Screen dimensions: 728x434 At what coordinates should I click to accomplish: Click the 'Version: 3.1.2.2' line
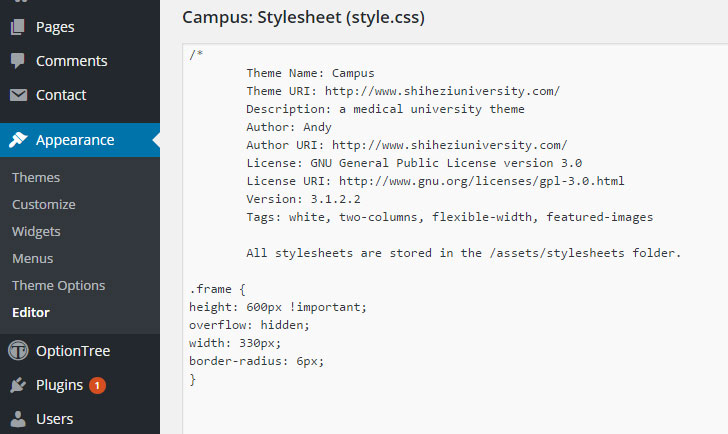coord(303,199)
